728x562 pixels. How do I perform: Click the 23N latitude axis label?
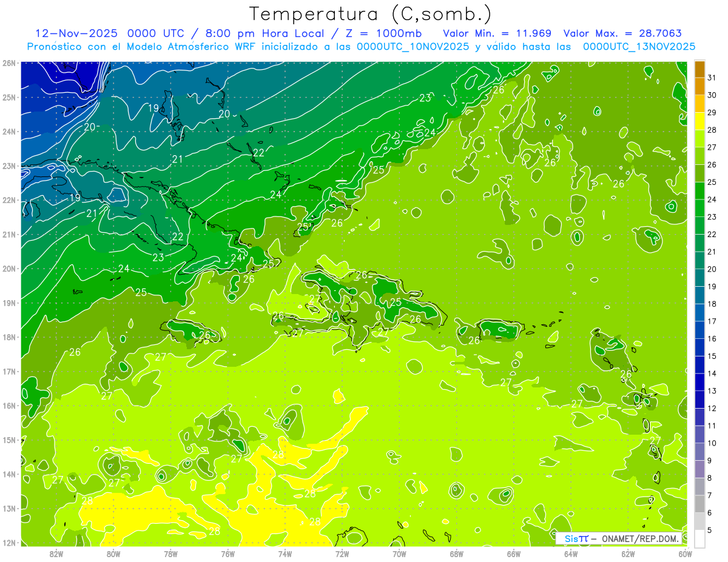(x=9, y=166)
